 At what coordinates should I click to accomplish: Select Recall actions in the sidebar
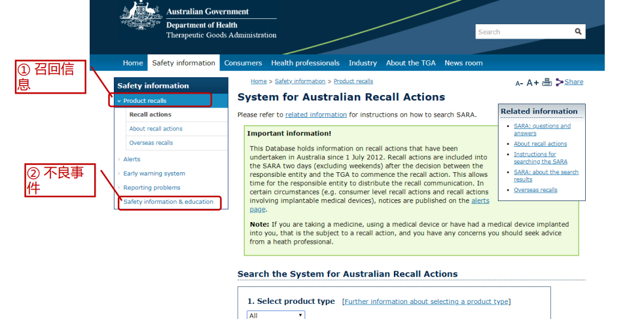(x=151, y=115)
